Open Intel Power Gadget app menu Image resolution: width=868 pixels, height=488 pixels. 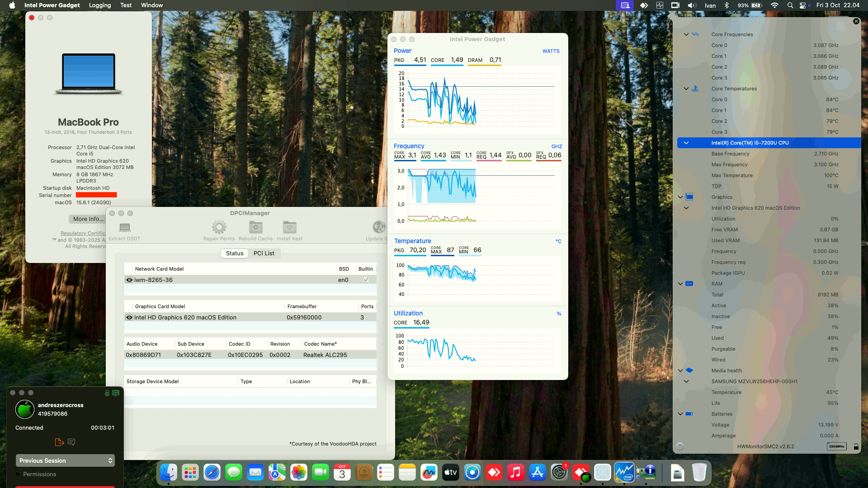coord(52,5)
